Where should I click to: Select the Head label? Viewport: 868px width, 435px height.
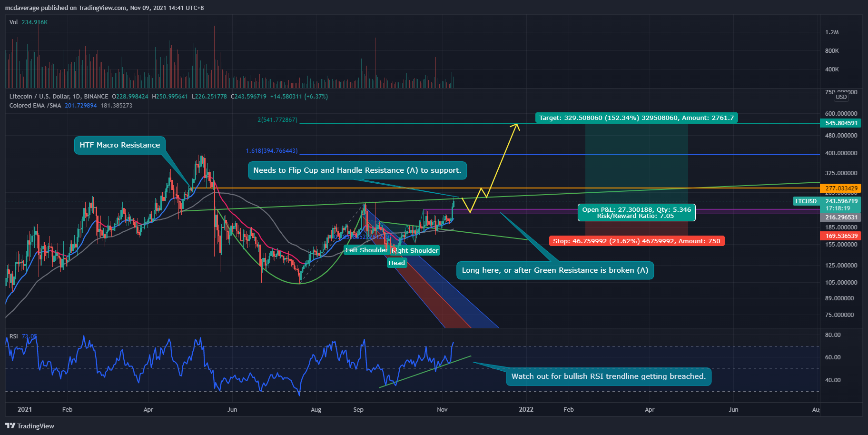pos(396,263)
